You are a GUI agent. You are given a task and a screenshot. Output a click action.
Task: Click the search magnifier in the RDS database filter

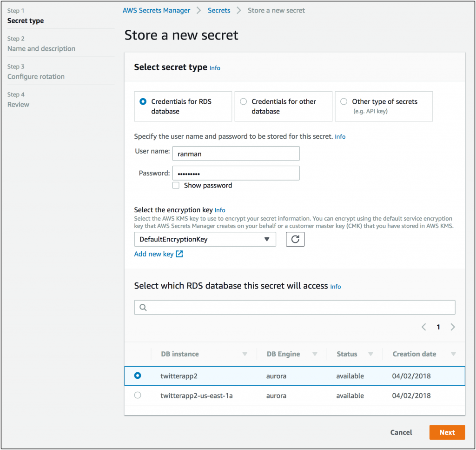(143, 307)
